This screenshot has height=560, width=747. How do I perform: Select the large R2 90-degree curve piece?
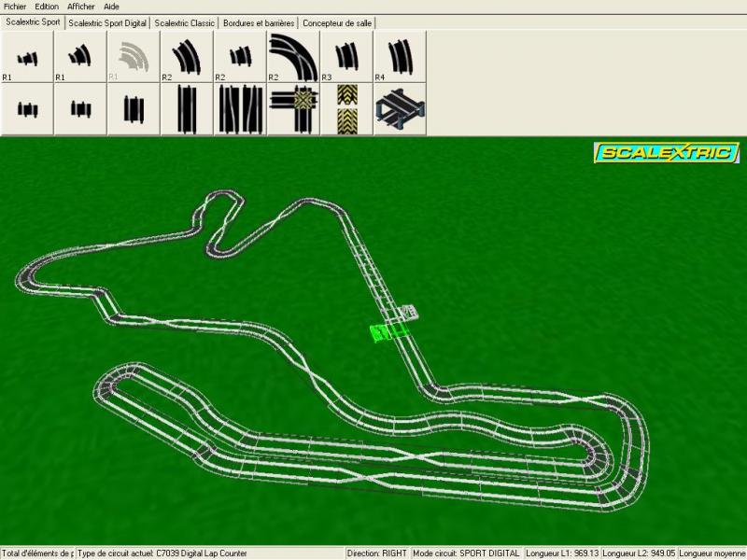click(293, 56)
